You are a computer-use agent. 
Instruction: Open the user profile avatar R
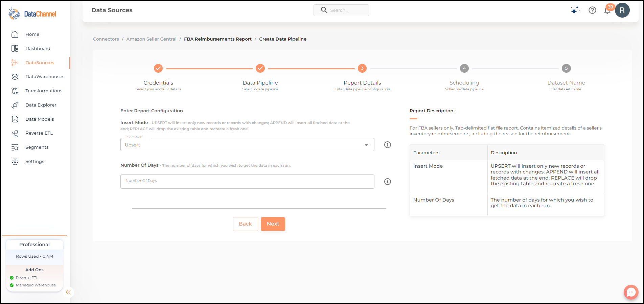point(622,10)
